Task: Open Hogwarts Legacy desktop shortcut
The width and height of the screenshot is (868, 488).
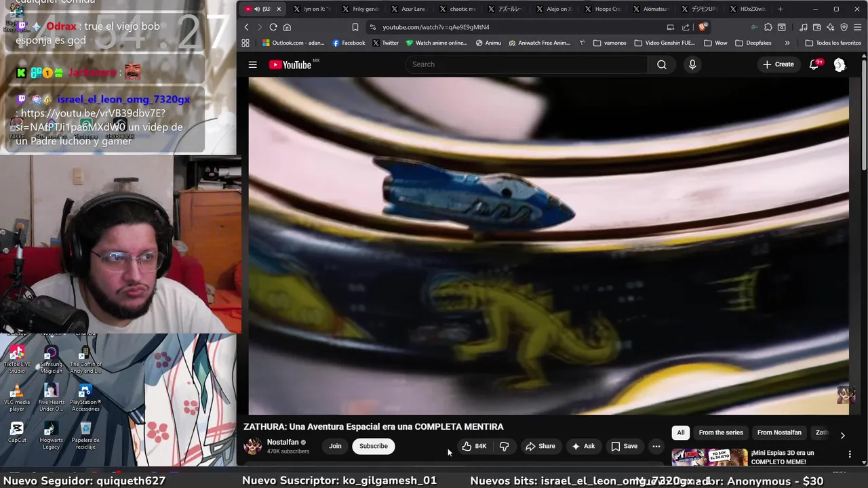Action: click(51, 435)
